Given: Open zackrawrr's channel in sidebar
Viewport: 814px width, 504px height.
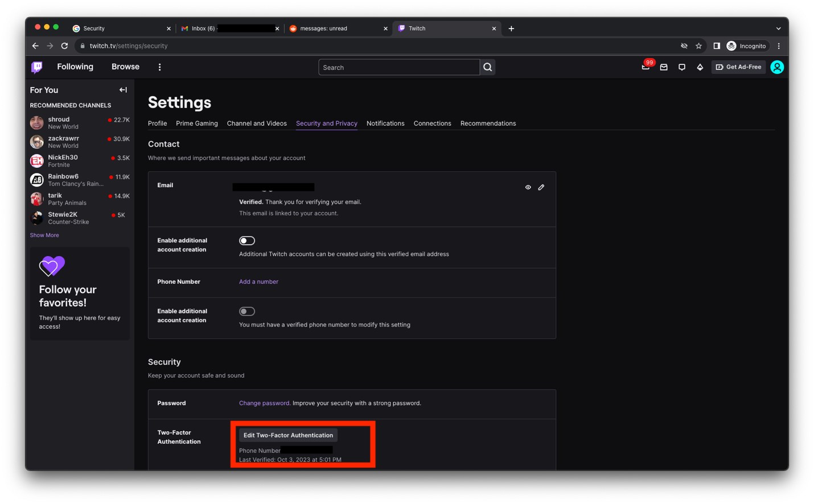Looking at the screenshot, I should click(x=80, y=142).
